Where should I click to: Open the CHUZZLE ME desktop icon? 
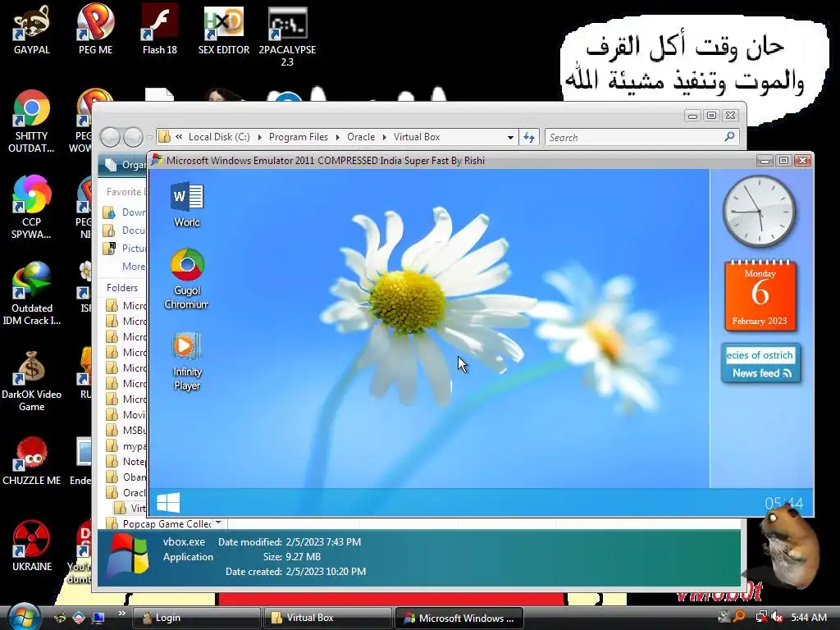32,461
